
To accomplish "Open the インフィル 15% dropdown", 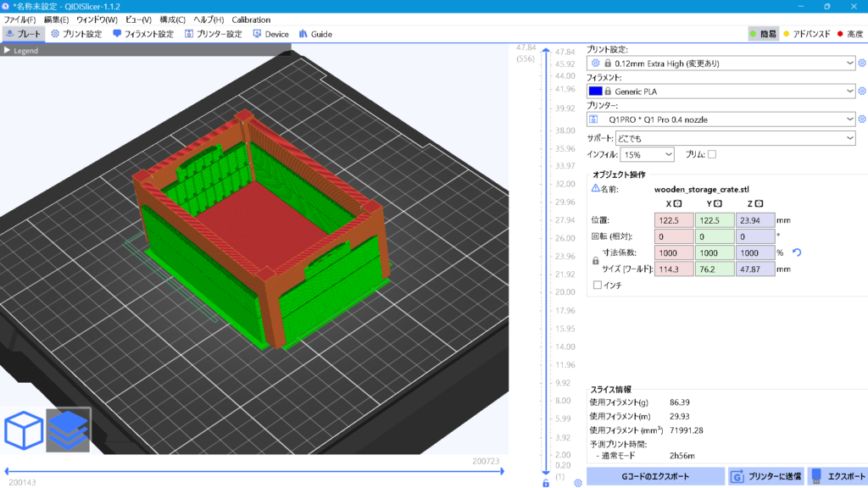I will point(647,155).
